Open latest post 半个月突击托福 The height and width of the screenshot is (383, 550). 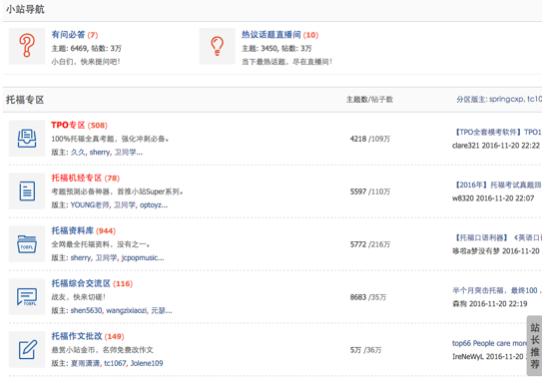point(497,290)
